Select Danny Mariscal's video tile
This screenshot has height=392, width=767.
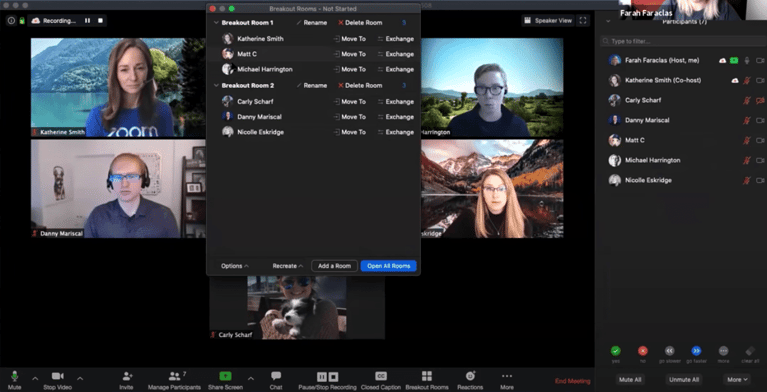point(118,189)
